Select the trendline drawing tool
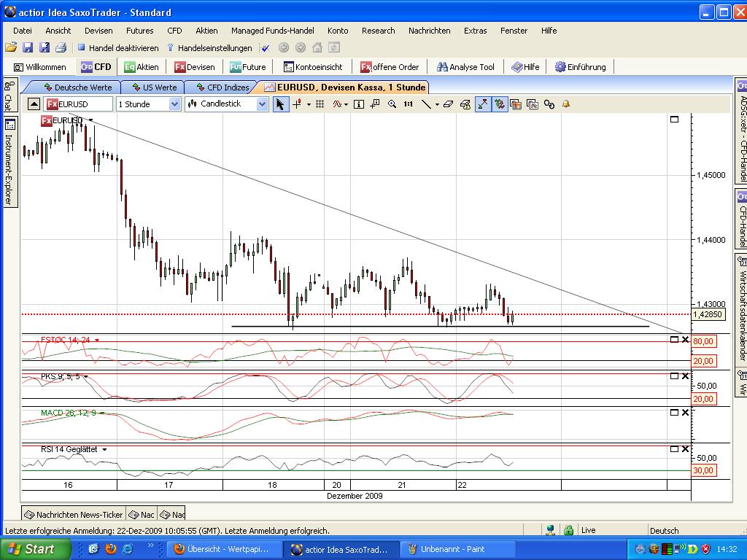The image size is (747, 560). tap(426, 104)
